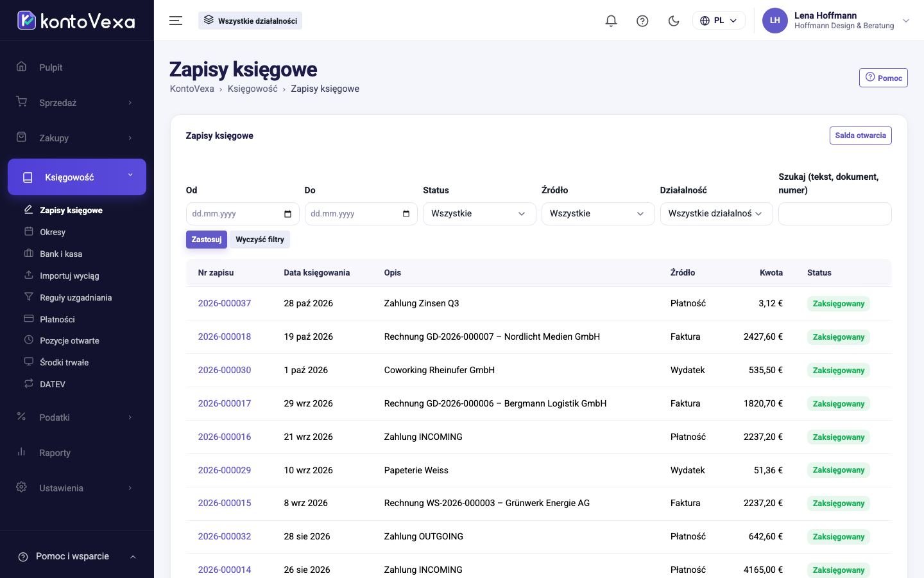Open entry 2026-000032

pos(225,536)
